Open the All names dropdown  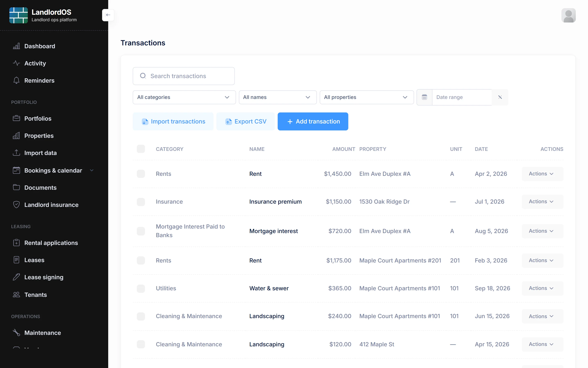[x=277, y=97]
